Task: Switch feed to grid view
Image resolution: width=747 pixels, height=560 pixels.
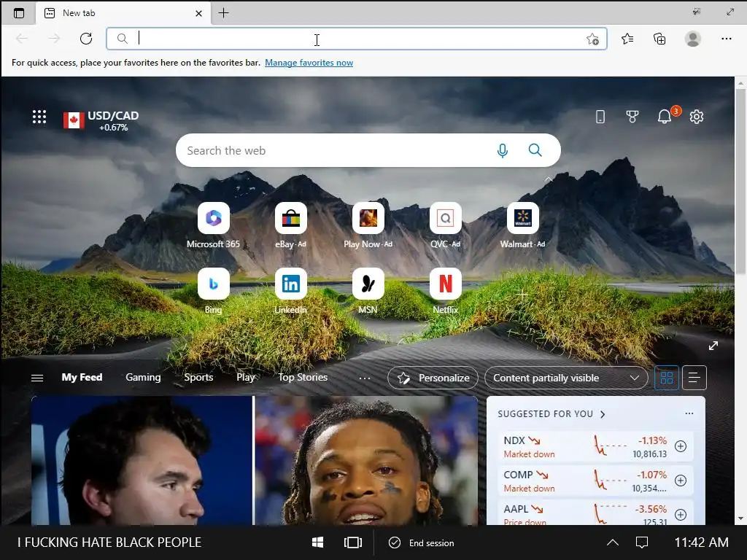Action: click(667, 378)
